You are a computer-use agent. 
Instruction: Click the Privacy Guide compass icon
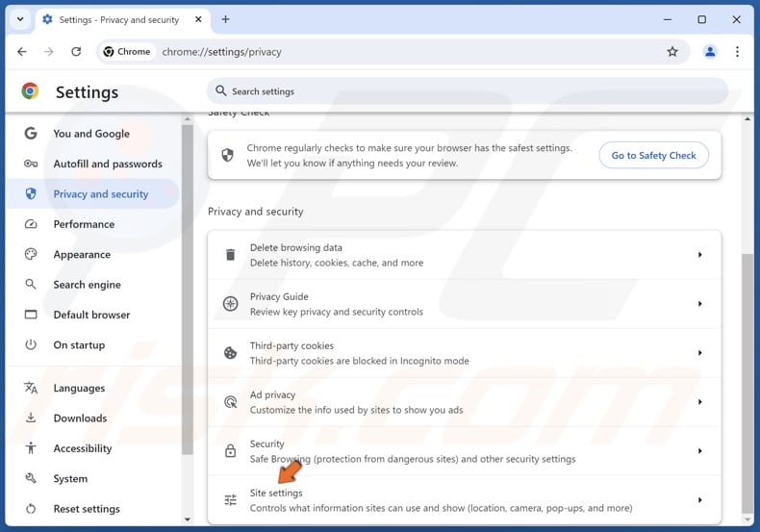230,304
